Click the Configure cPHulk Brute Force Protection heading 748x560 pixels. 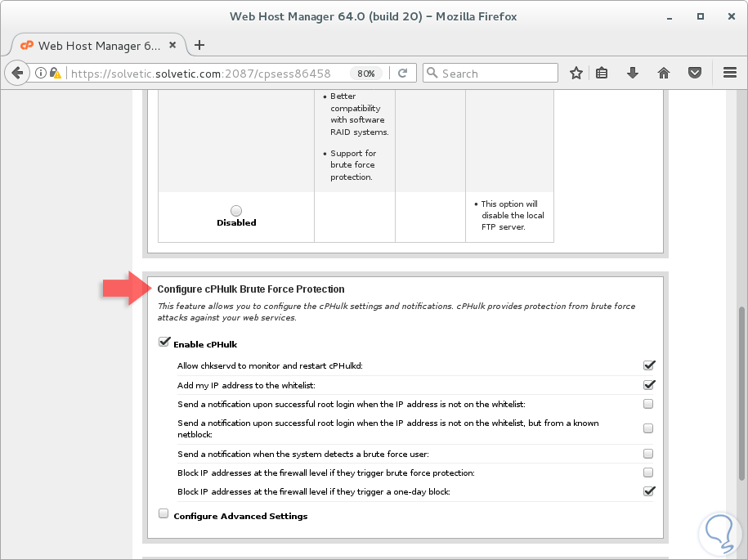[x=251, y=289]
